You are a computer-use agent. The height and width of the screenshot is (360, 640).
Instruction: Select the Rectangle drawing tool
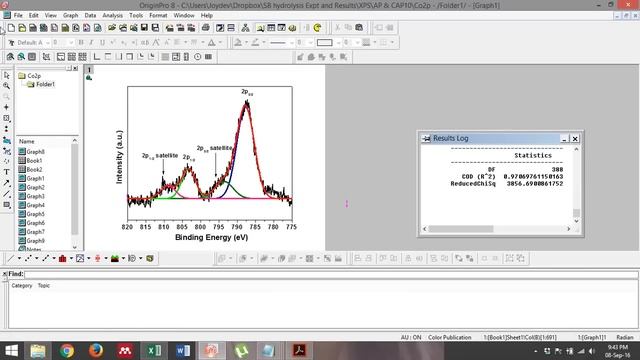point(7,205)
